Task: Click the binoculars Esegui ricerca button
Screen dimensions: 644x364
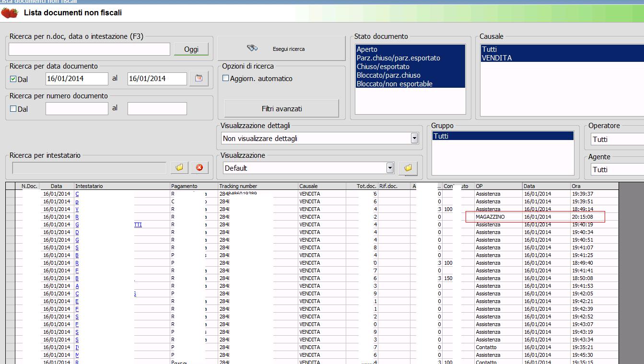Action: (x=281, y=48)
